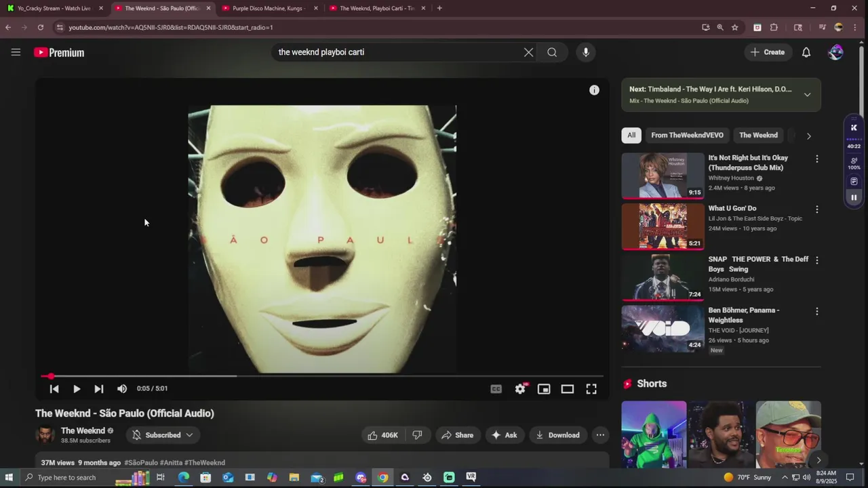This screenshot has height=488, width=868.
Task: Open The Weeknd channel name link
Action: coord(83,430)
